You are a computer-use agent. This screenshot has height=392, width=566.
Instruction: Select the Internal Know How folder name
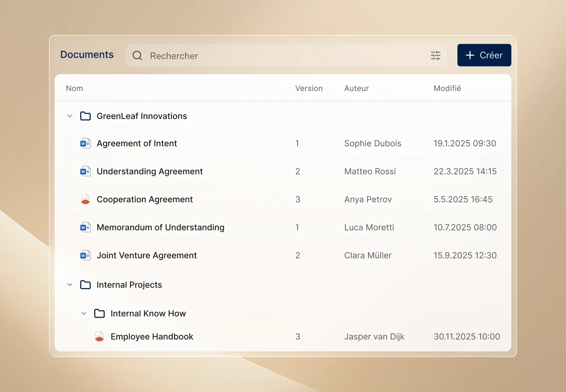point(148,314)
